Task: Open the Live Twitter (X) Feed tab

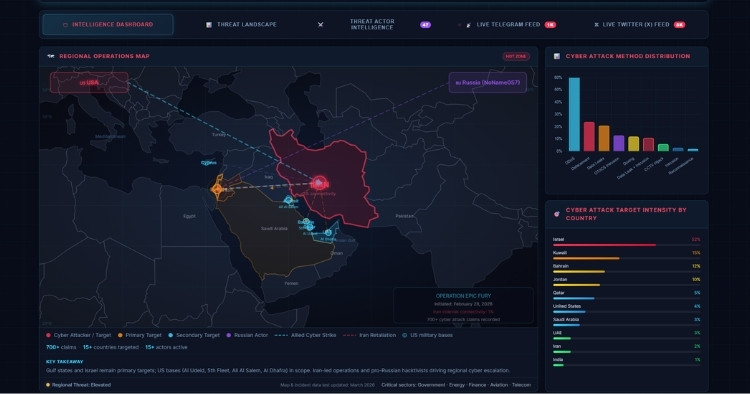Action: pos(639,24)
